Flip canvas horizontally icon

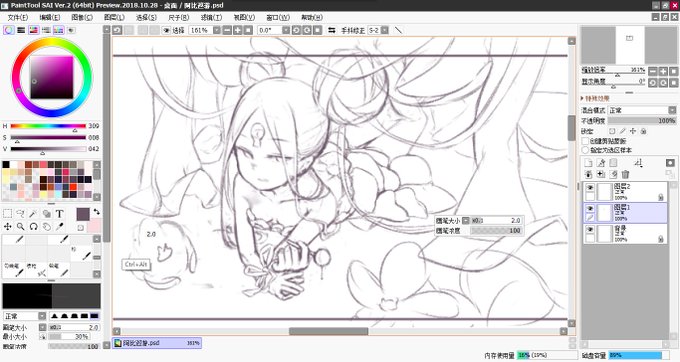coord(332,30)
